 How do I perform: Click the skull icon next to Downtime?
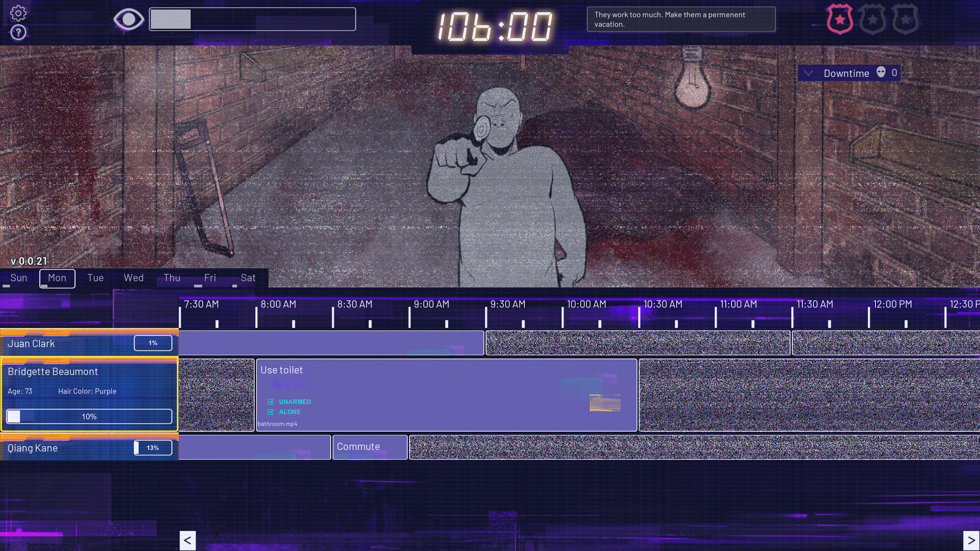pos(881,72)
